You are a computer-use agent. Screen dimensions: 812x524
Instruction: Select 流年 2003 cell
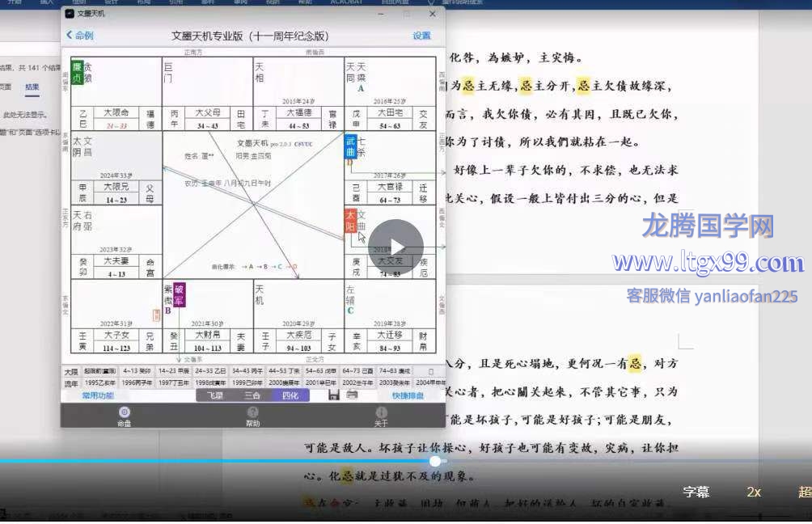(x=394, y=383)
